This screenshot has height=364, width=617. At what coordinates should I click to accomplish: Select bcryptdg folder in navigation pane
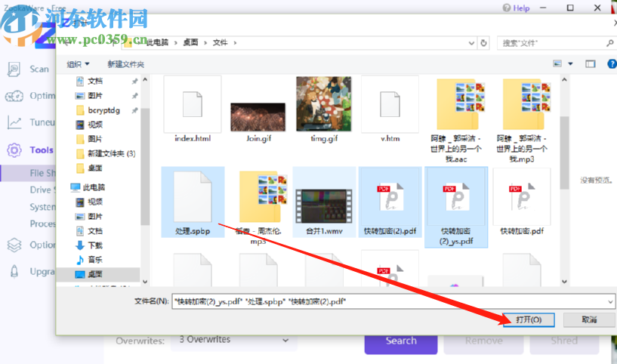(104, 110)
